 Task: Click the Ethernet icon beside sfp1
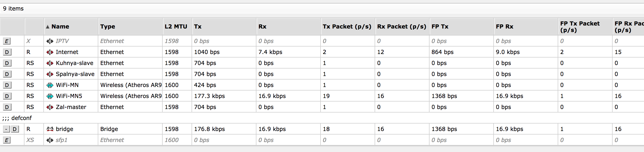(x=50, y=140)
